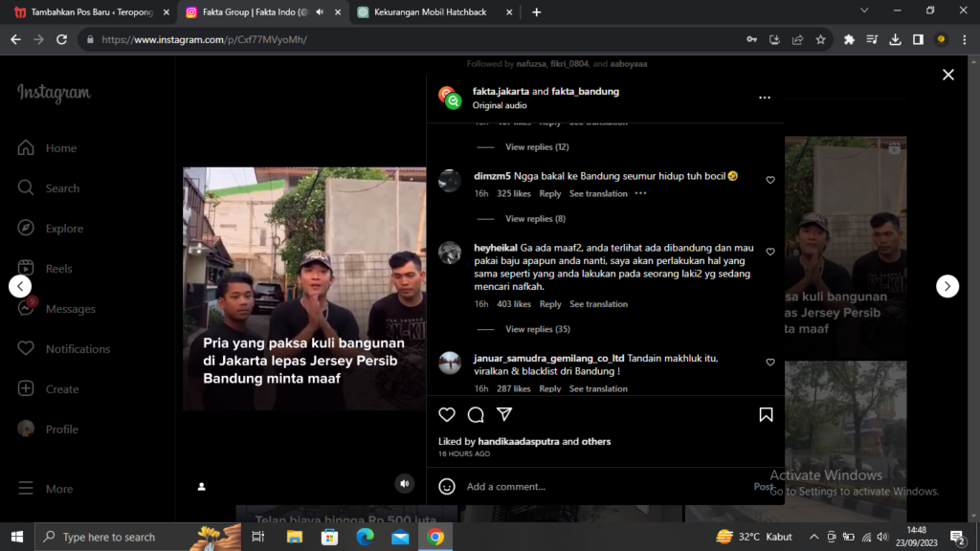Open Reels page
The width and height of the screenshot is (980, 551).
point(45,269)
